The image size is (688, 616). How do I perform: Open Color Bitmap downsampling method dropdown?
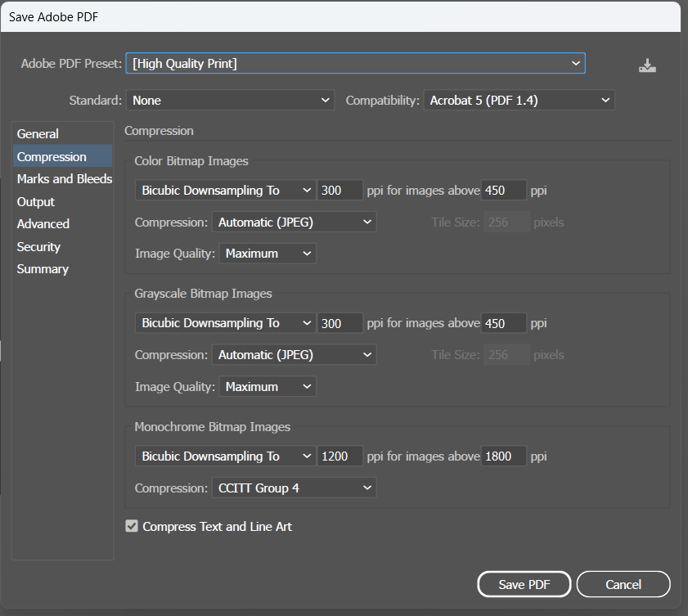[x=225, y=190]
